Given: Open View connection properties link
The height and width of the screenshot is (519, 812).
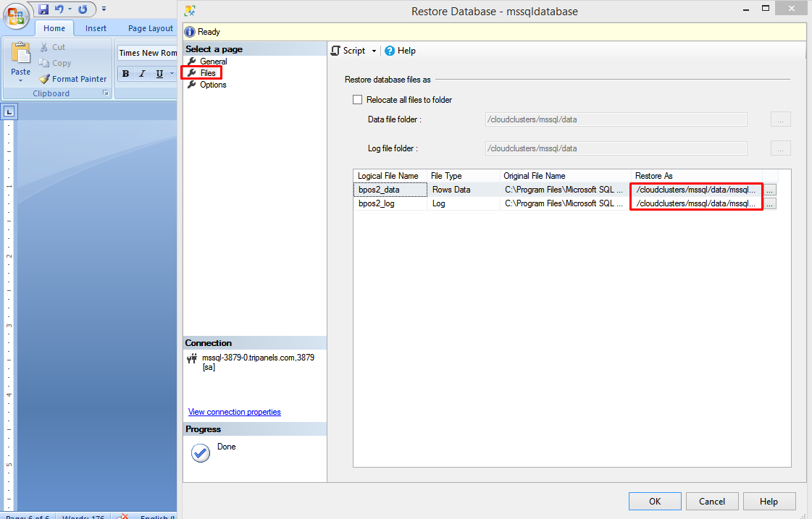Looking at the screenshot, I should coord(234,412).
